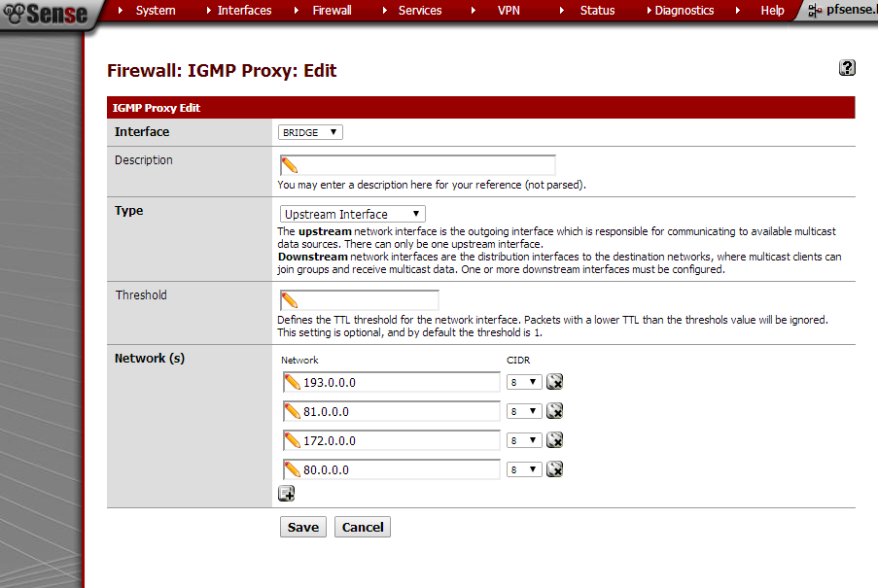Open the Status menu
This screenshot has height=588, width=878.
tap(597, 10)
